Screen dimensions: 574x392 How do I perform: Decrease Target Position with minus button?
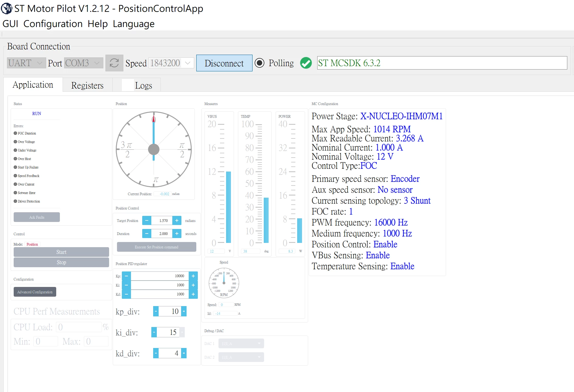pos(147,221)
